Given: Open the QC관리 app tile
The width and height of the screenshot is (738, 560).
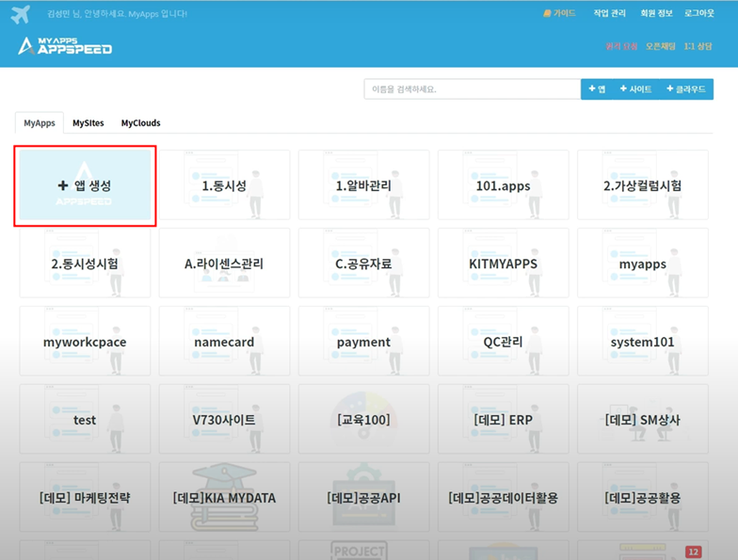Looking at the screenshot, I should [503, 341].
